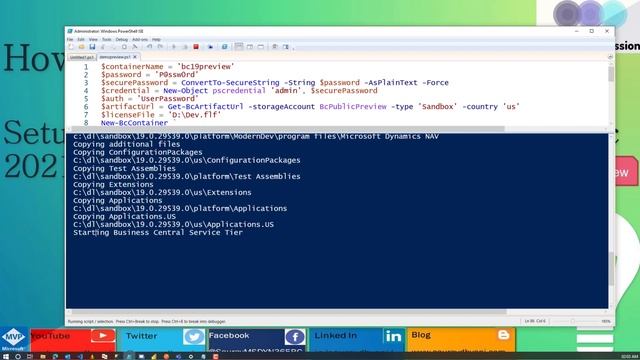Click the '$licenseFile' line in the script
This screenshot has height=360, width=640.
tap(161, 115)
